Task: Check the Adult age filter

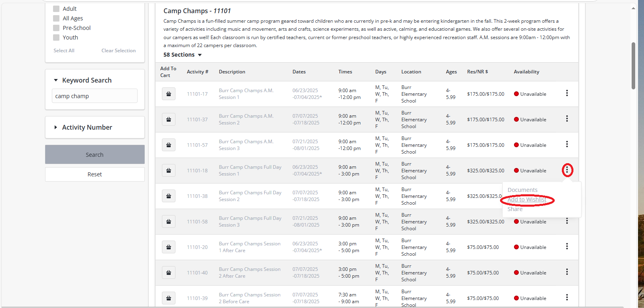Action: coord(57,9)
